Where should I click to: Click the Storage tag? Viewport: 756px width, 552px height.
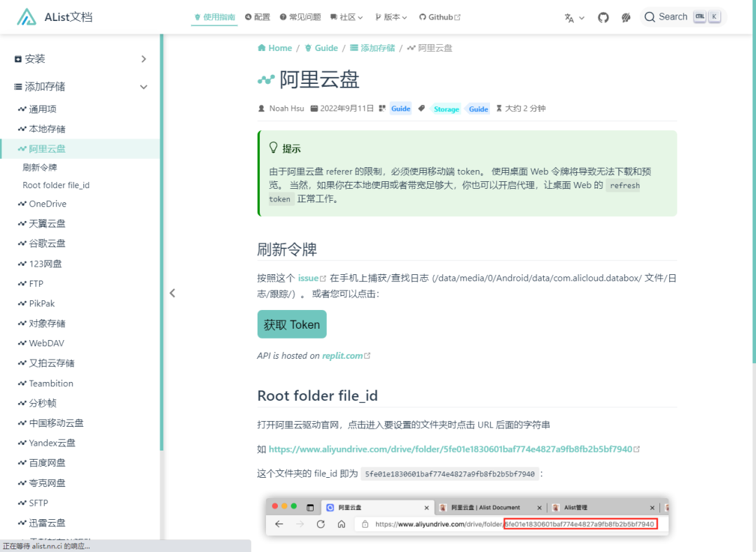[x=446, y=109]
